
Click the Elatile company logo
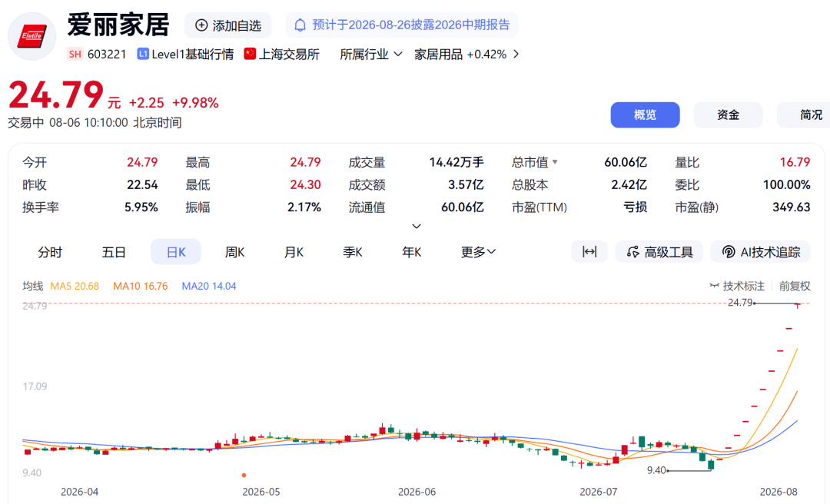pos(32,37)
